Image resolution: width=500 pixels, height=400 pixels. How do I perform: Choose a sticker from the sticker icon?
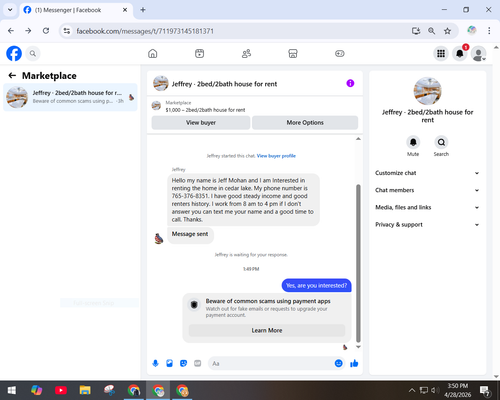pyautogui.click(x=183, y=363)
